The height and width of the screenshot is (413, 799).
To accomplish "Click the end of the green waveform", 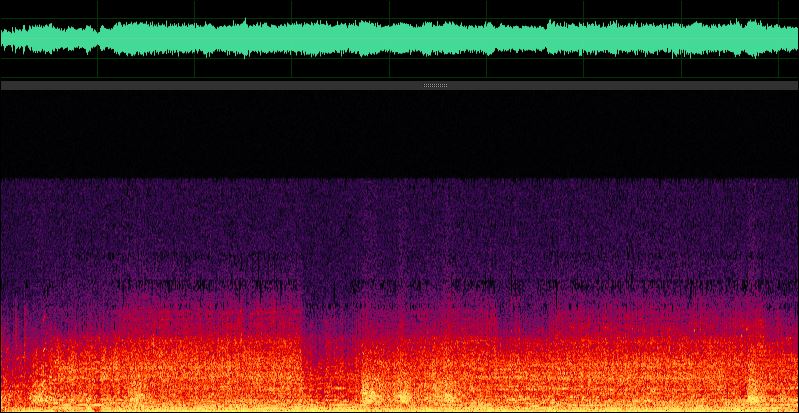I will pos(794,39).
